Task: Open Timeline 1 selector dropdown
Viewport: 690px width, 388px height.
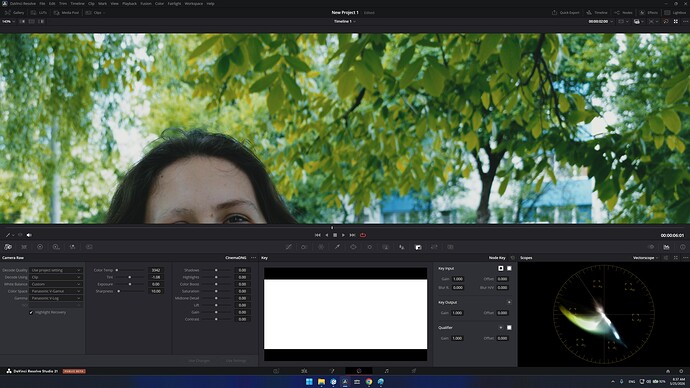Action: [345, 21]
